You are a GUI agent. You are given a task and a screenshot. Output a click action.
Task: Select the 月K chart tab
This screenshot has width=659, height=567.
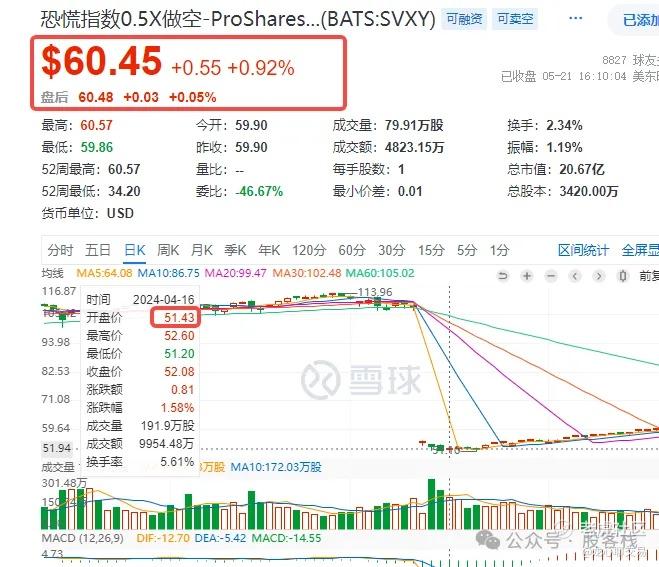[x=202, y=250]
